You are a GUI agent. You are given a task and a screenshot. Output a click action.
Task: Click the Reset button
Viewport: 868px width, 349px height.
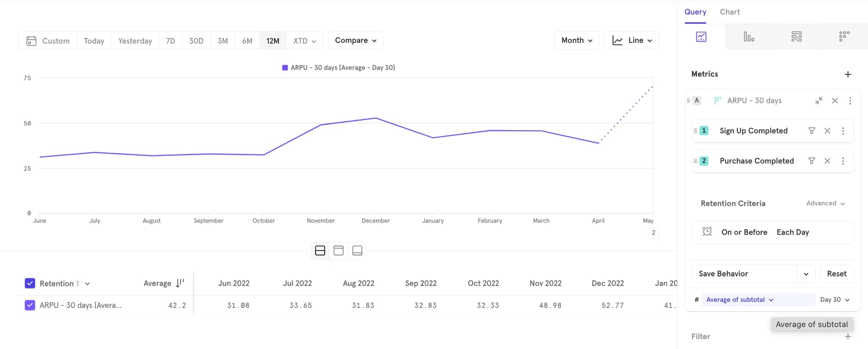click(x=836, y=274)
